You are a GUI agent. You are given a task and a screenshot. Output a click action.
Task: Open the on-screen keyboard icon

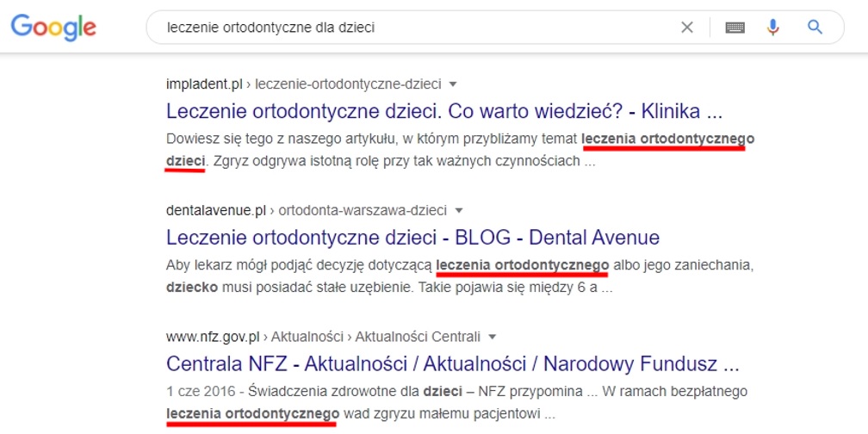click(735, 27)
